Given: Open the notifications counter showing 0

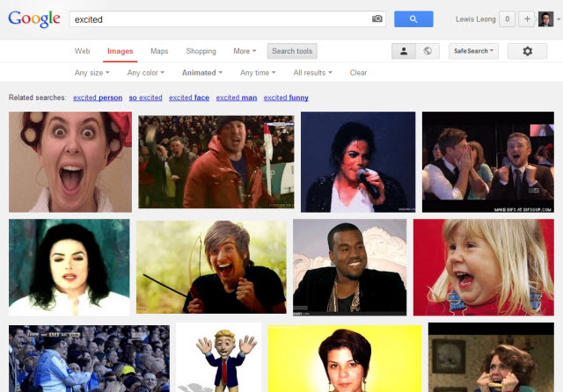Looking at the screenshot, I should 507,19.
